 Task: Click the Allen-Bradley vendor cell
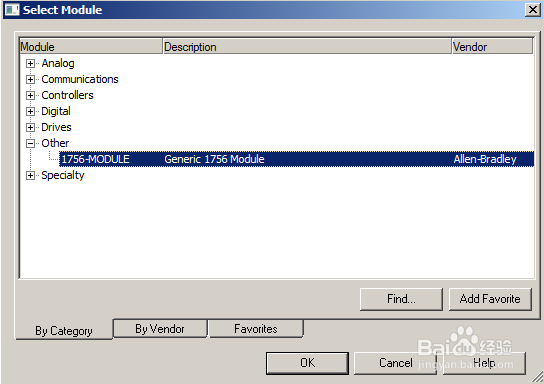485,159
